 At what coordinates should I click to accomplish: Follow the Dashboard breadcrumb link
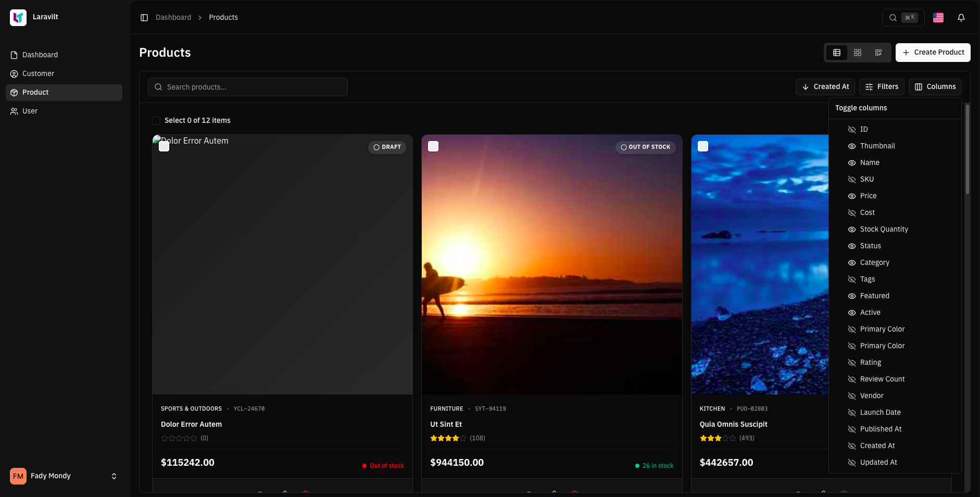point(173,17)
